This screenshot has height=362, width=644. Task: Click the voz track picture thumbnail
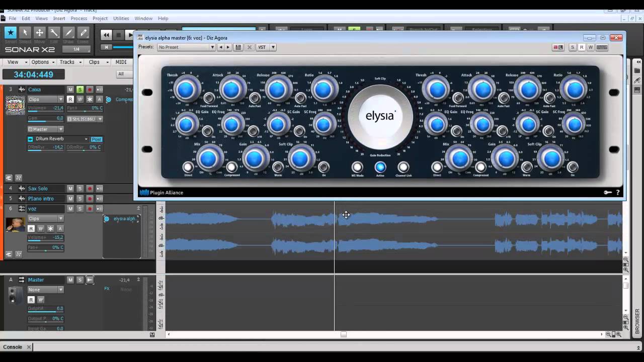point(15,225)
